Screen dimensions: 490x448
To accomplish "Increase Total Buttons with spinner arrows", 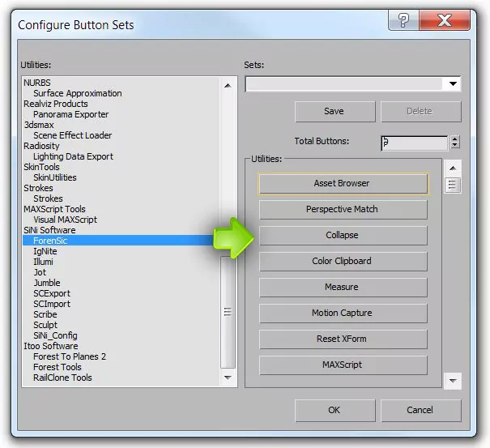I will click(x=454, y=139).
